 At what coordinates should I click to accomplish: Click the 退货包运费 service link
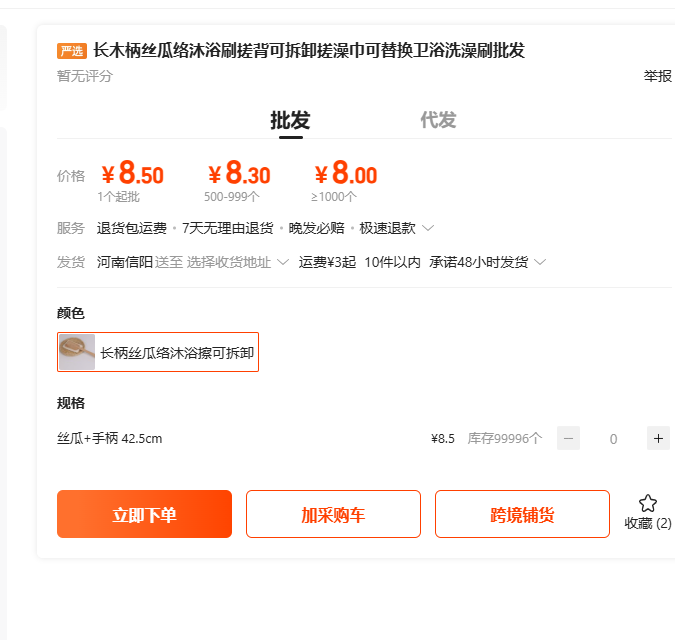(x=132, y=228)
